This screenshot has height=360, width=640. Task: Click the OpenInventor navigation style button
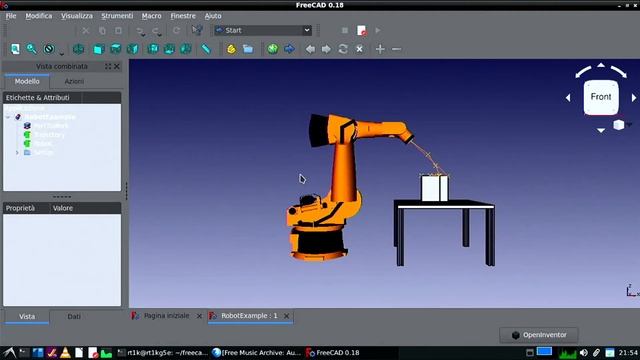coord(539,335)
